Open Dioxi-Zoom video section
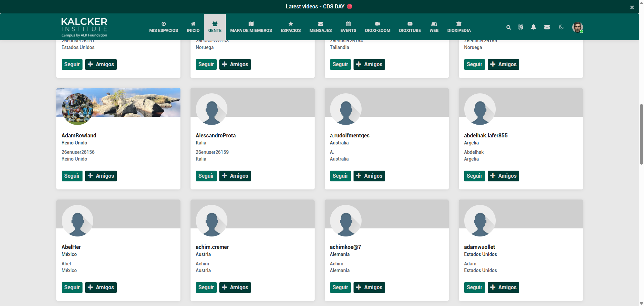The width and height of the screenshot is (644, 306). 377,27
